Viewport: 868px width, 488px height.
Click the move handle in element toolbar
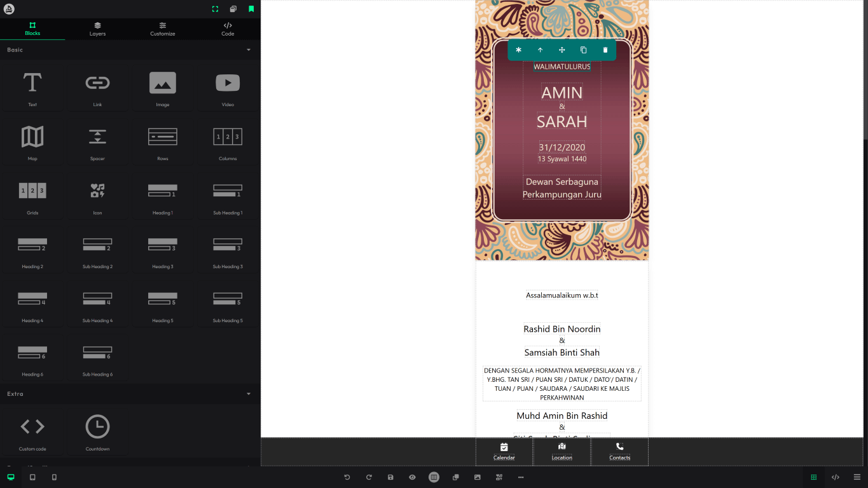561,50
